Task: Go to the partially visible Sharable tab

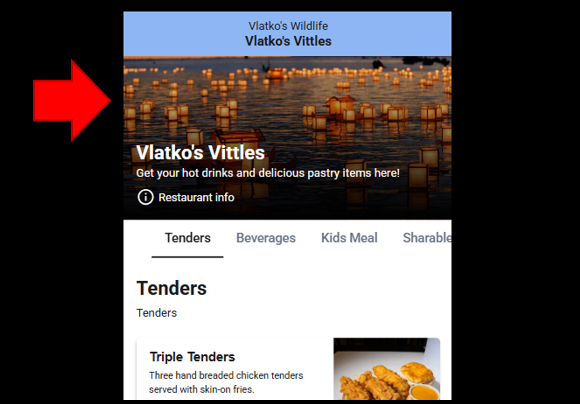Action: pyautogui.click(x=427, y=238)
